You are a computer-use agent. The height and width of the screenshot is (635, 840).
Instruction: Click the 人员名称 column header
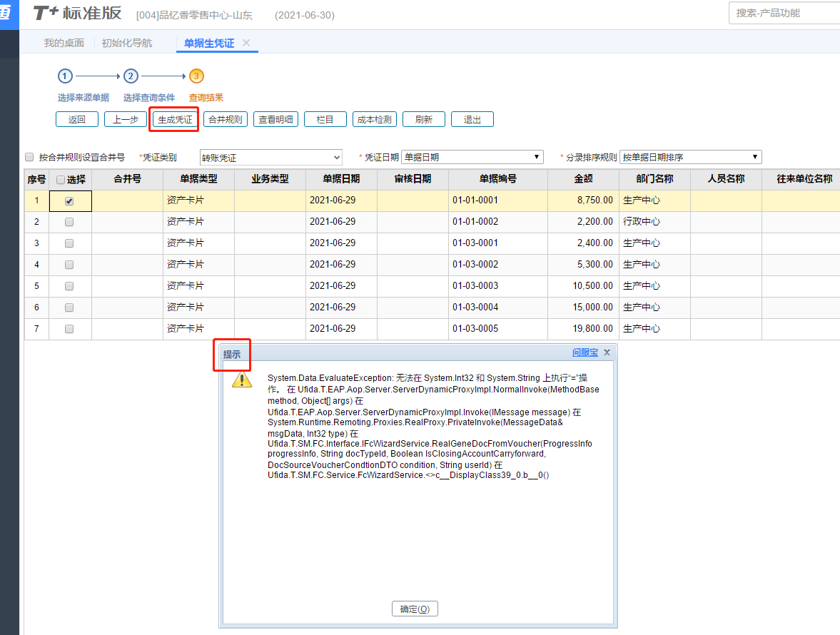(x=726, y=179)
